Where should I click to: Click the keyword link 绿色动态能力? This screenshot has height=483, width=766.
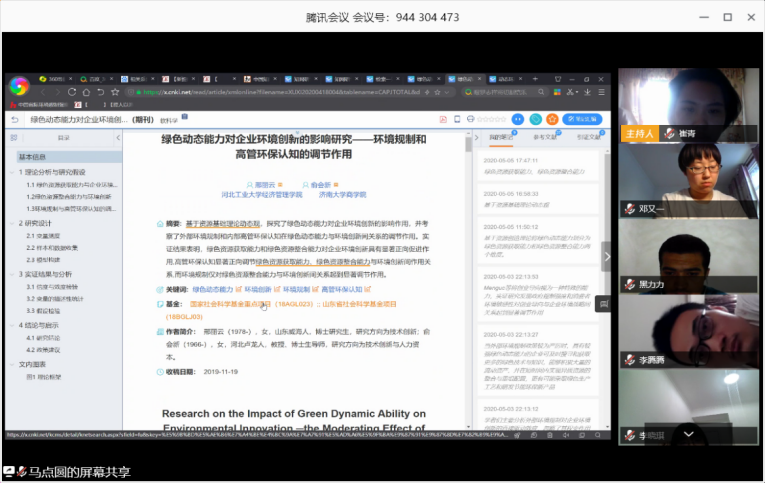pos(213,290)
